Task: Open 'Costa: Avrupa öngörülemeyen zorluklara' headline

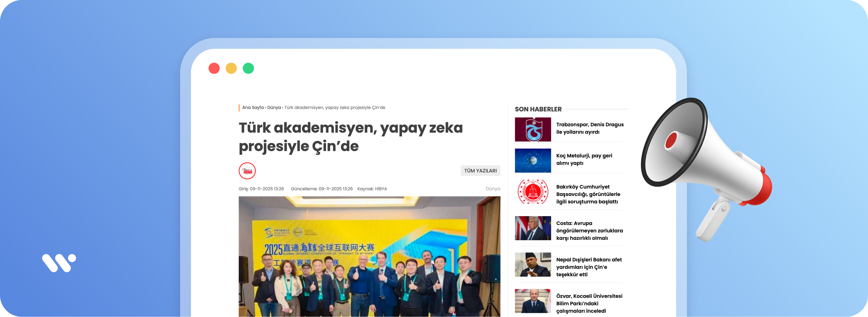Action: pos(589,231)
